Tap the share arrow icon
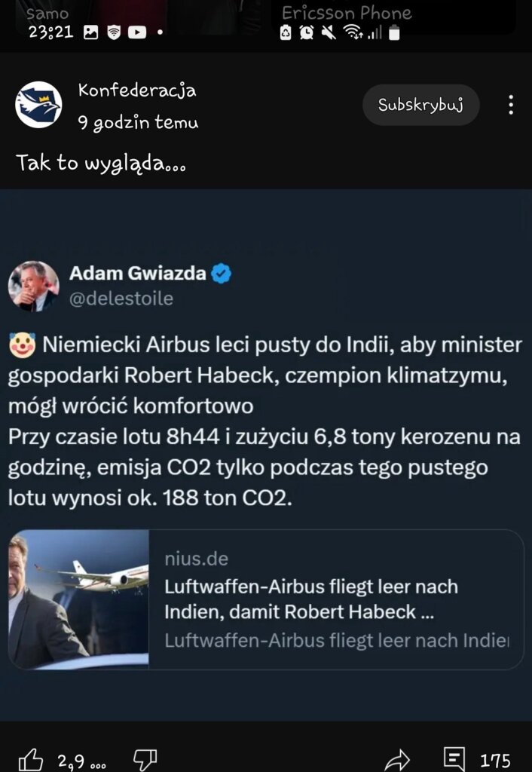532x772 pixels. point(397,759)
